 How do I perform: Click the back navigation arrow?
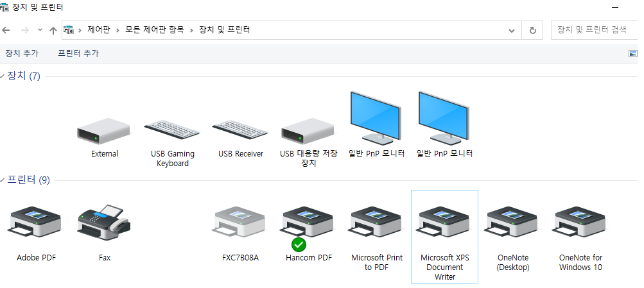pos(6,30)
